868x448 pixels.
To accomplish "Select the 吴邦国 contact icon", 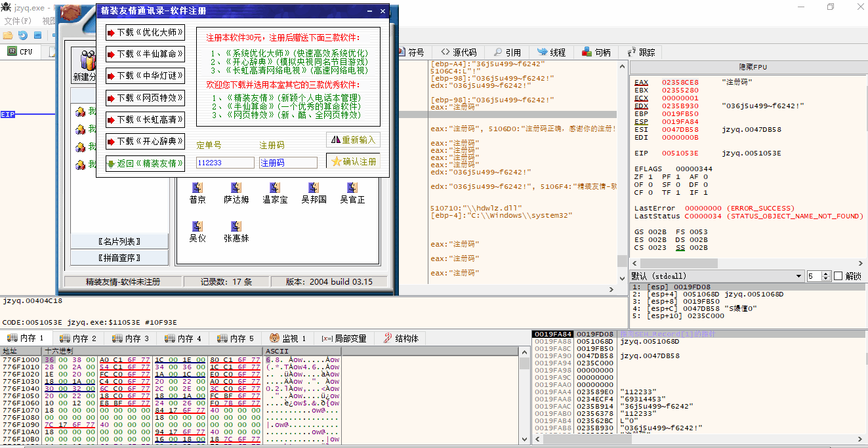I will coord(314,193).
